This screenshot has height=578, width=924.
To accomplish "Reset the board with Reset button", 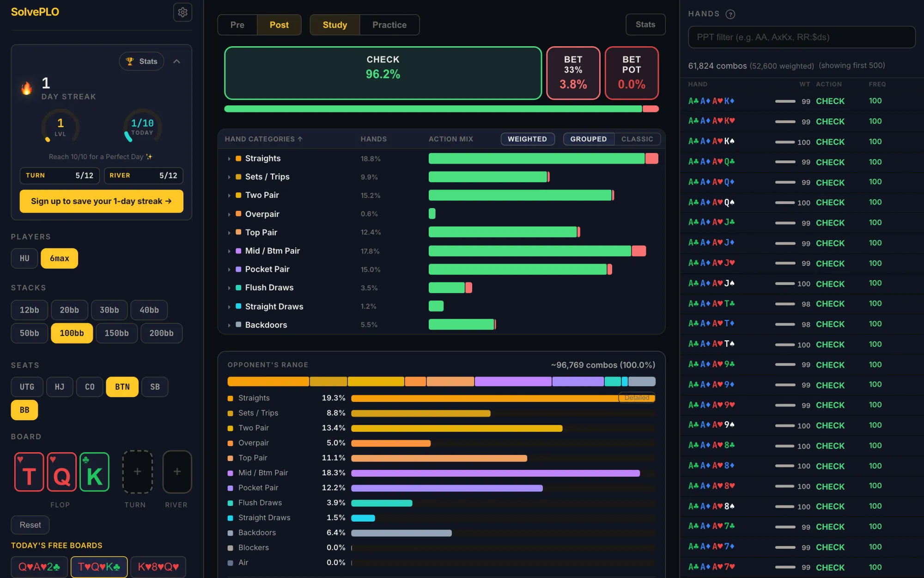I will pos(30,525).
